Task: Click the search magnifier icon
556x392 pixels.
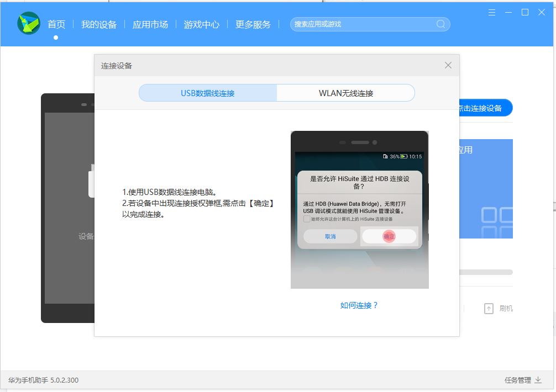Action: [440, 24]
